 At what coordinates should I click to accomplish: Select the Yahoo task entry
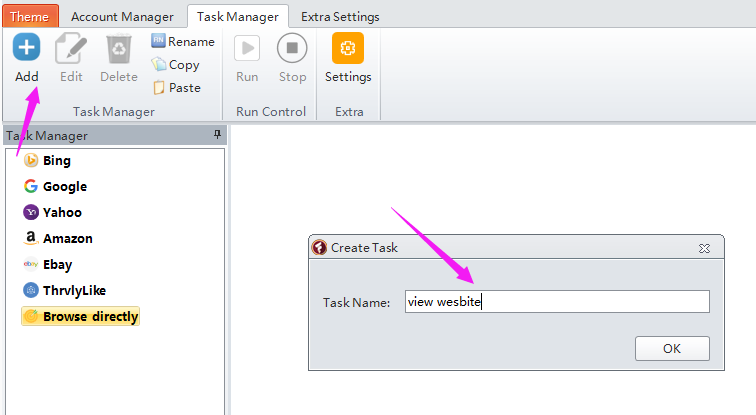[62, 212]
